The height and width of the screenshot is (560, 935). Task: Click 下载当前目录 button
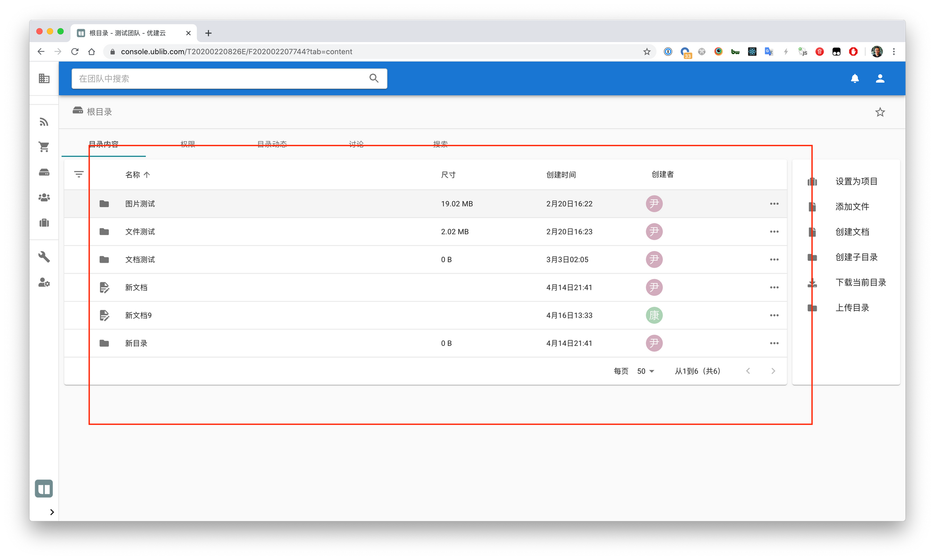tap(860, 282)
